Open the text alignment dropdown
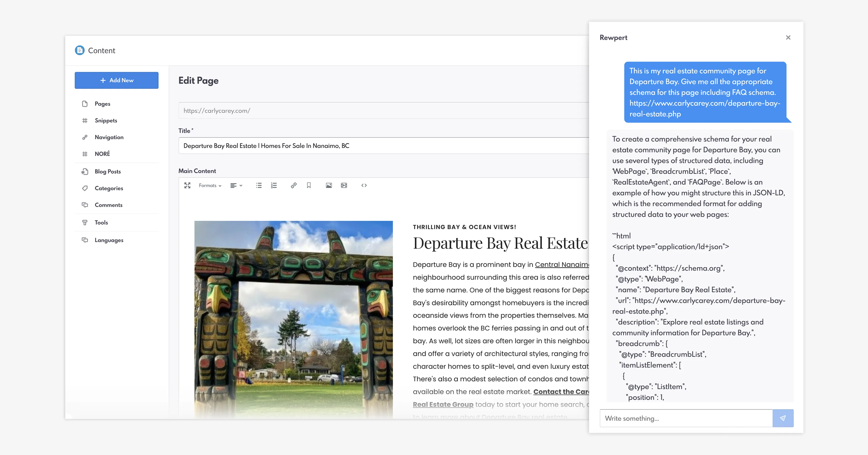The image size is (868, 455). pyautogui.click(x=236, y=186)
